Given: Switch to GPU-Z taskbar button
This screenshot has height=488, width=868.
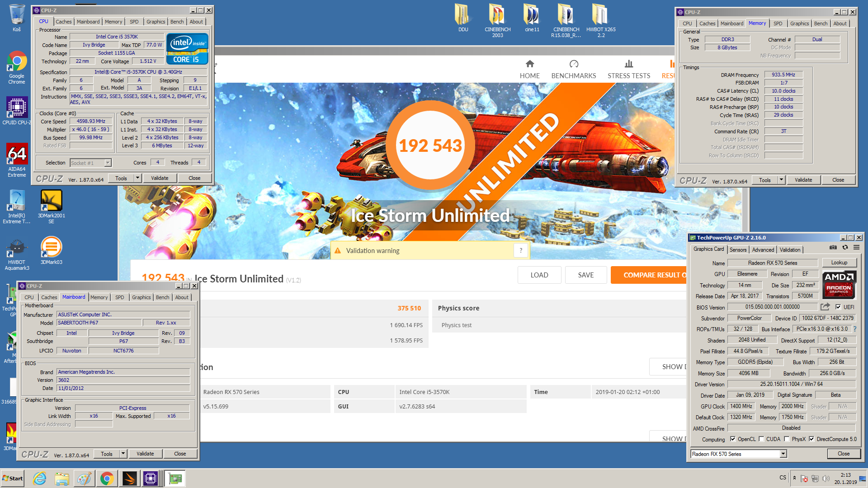Looking at the screenshot, I should point(175,479).
